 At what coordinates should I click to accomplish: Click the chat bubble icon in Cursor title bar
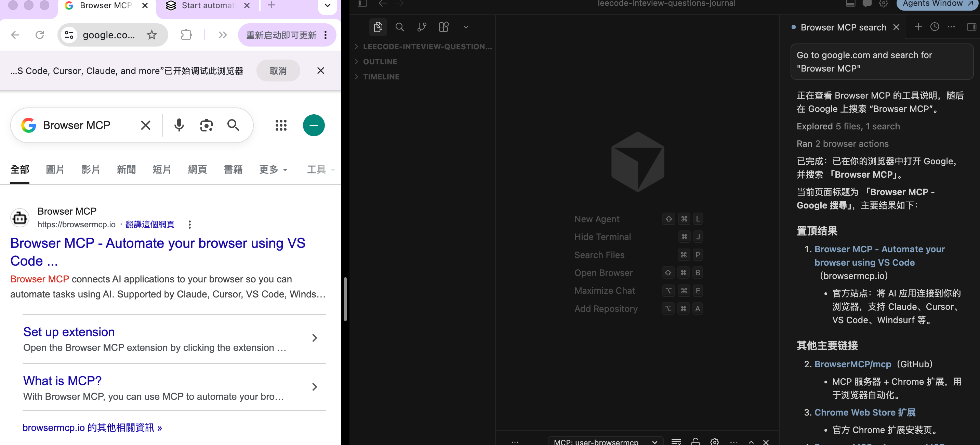(867, 4)
